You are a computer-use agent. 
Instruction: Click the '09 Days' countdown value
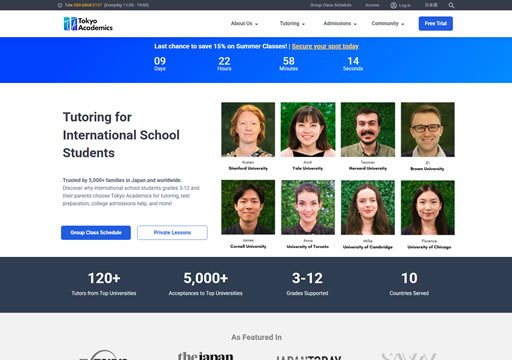160,63
